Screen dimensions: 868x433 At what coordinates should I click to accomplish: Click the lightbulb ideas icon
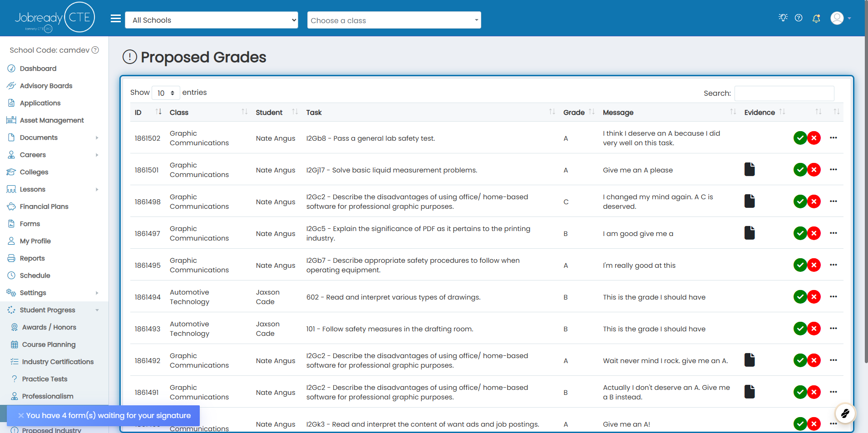[783, 18]
